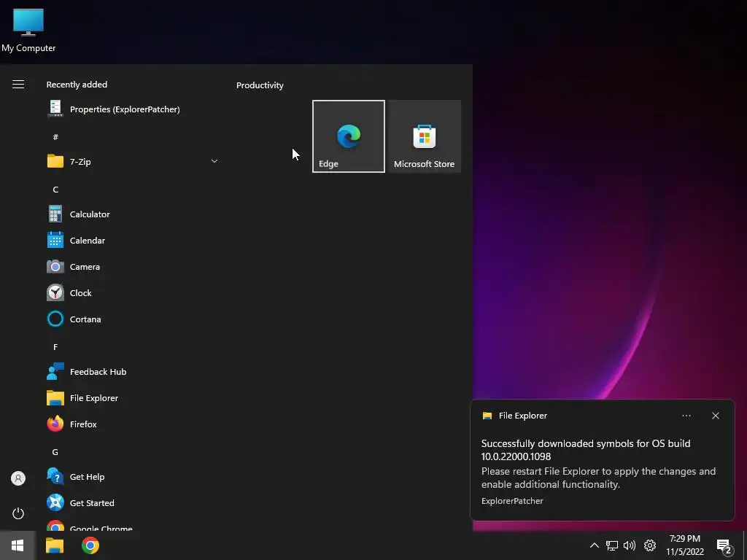Open Google Chrome from the taskbar
Viewport: 747px width, 560px height.
coord(90,545)
